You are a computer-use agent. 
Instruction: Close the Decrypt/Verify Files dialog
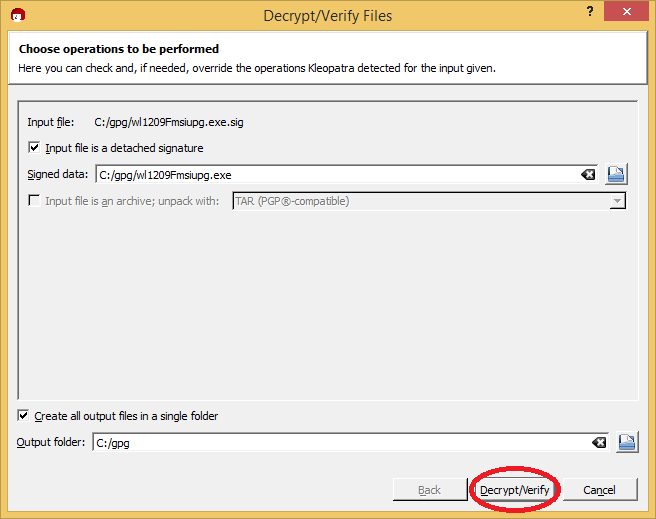coord(626,11)
